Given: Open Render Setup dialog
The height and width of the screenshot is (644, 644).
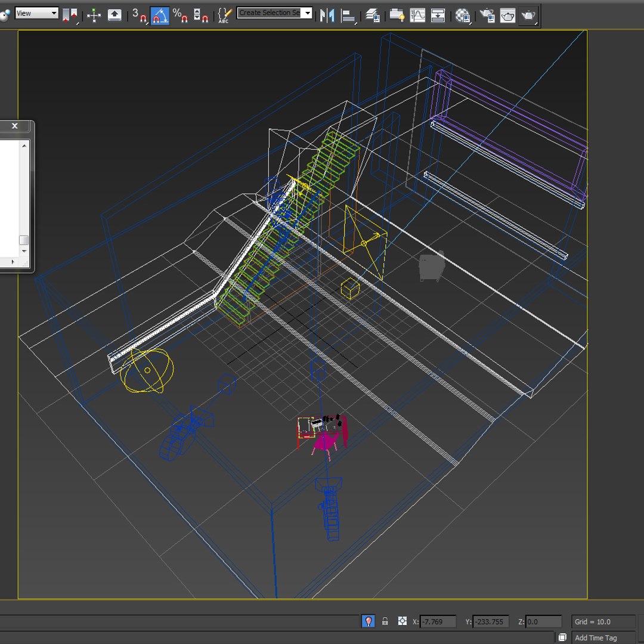Looking at the screenshot, I should pos(488,16).
